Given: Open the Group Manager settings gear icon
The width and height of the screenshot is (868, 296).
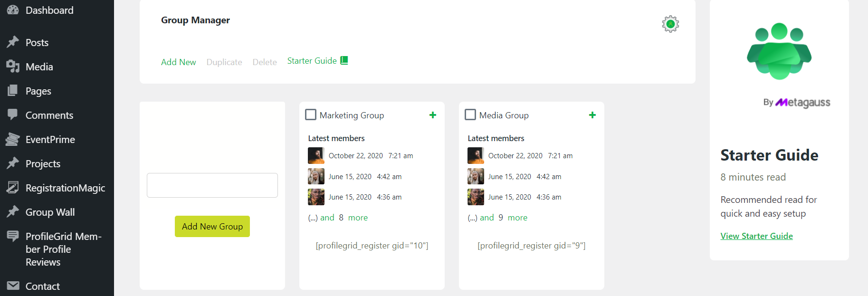Looking at the screenshot, I should click(670, 24).
